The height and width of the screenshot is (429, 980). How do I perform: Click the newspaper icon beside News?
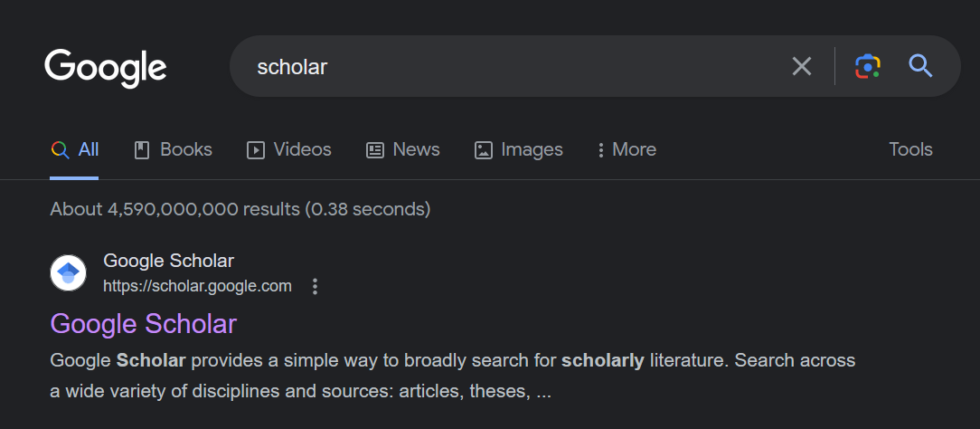point(375,150)
